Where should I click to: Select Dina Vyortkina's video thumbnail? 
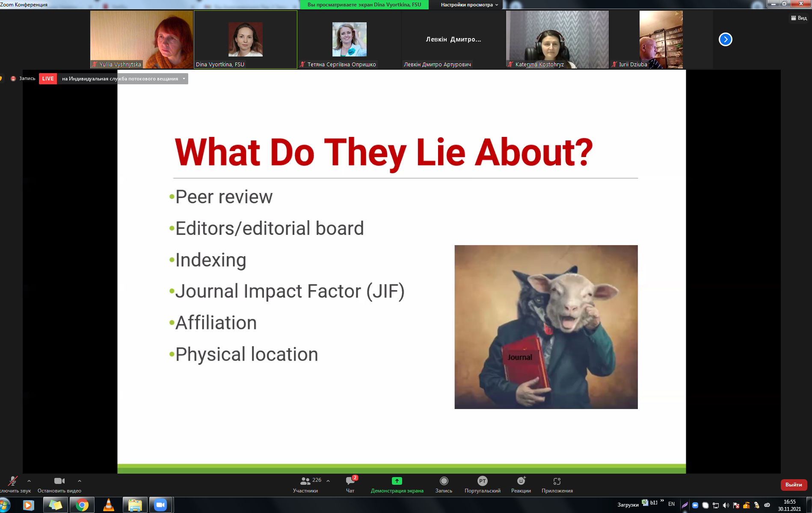(246, 39)
